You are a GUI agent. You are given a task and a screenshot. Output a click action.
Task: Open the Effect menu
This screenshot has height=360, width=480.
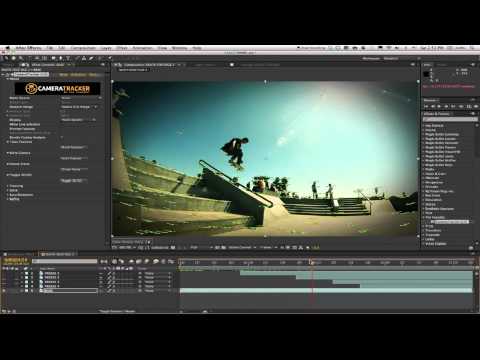point(122,48)
